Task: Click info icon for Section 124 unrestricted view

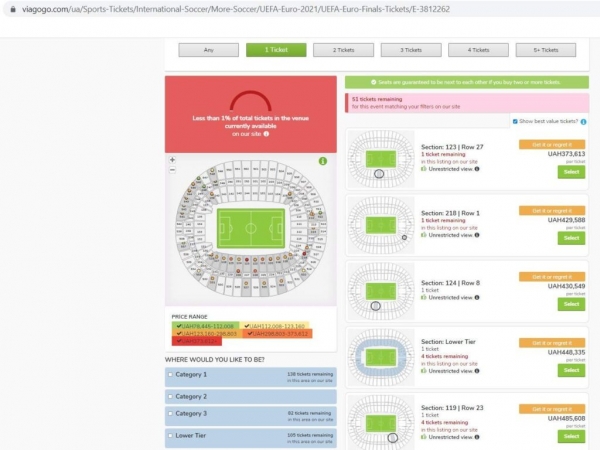Action: (476, 299)
